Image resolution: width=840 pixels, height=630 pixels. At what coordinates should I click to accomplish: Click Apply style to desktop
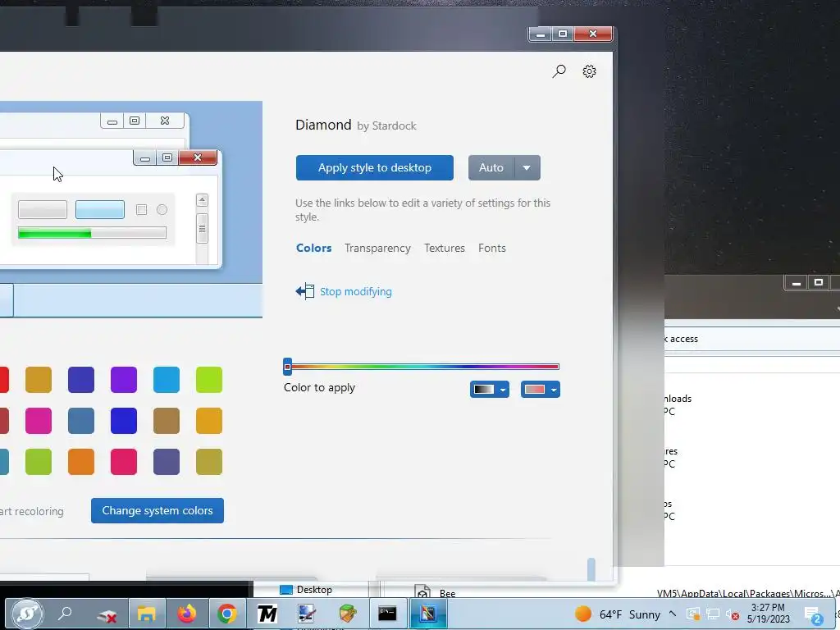tap(374, 167)
